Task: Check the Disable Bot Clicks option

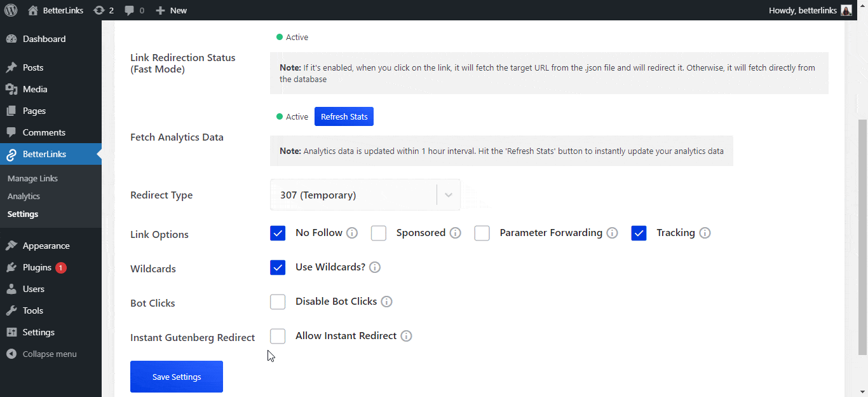Action: click(278, 302)
